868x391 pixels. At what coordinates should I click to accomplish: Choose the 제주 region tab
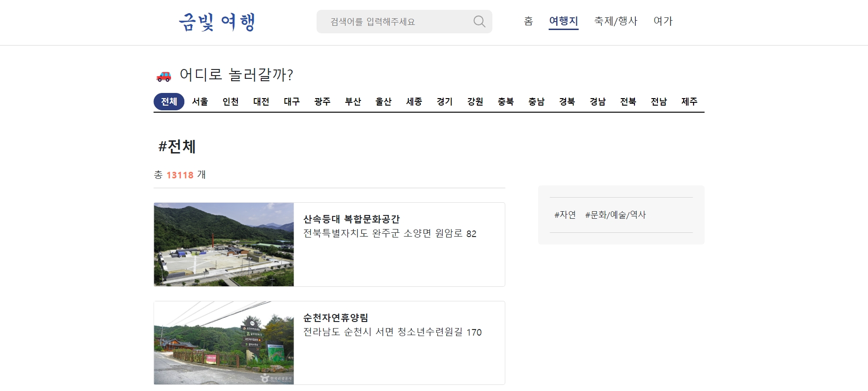pos(689,101)
